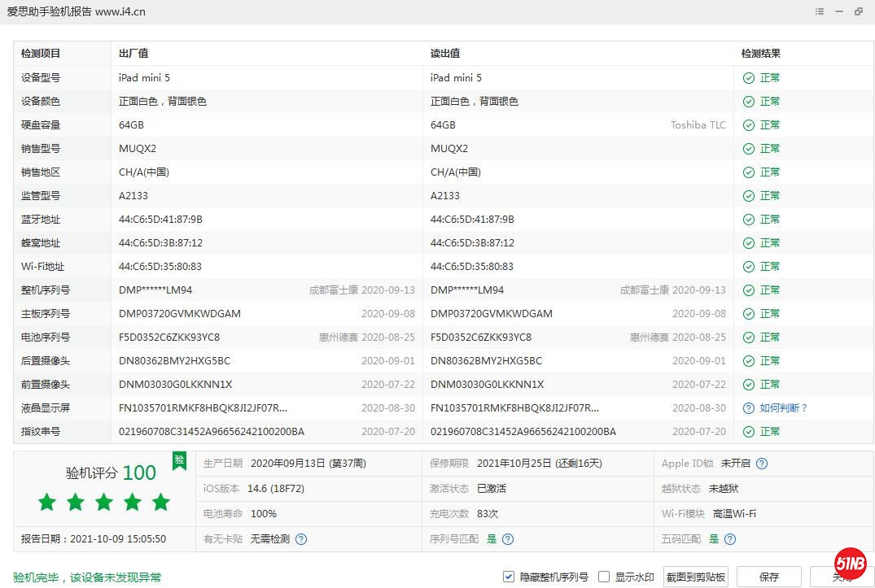Click green check icon in 电池序列号 row
The image size is (875, 588).
click(x=749, y=338)
